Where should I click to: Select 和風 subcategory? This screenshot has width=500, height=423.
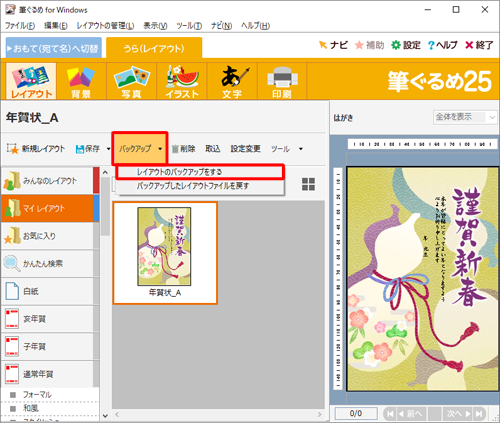tap(50, 408)
